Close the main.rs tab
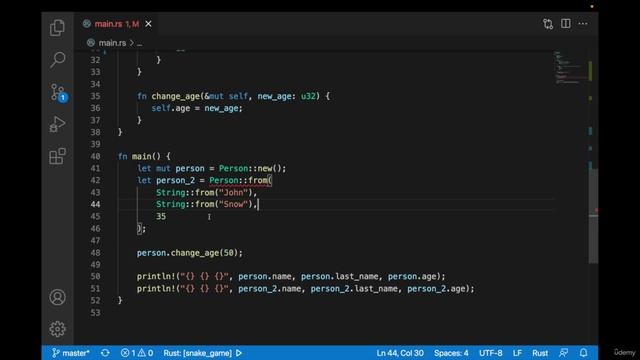Viewport: 640px width, 360px height. 149,24
